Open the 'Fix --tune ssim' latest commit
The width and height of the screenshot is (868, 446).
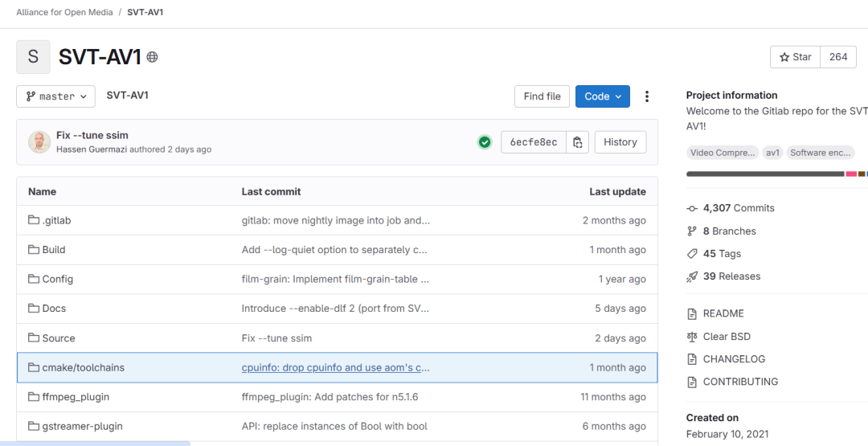point(92,136)
